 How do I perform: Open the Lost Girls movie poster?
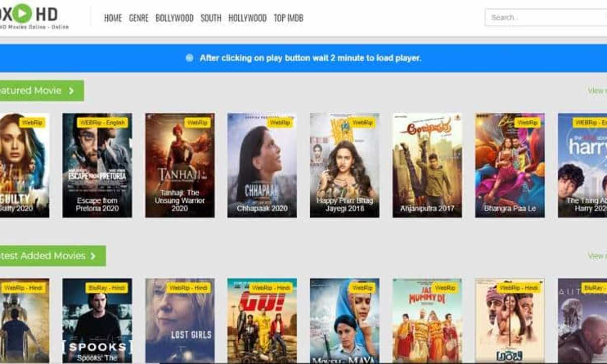click(x=180, y=321)
